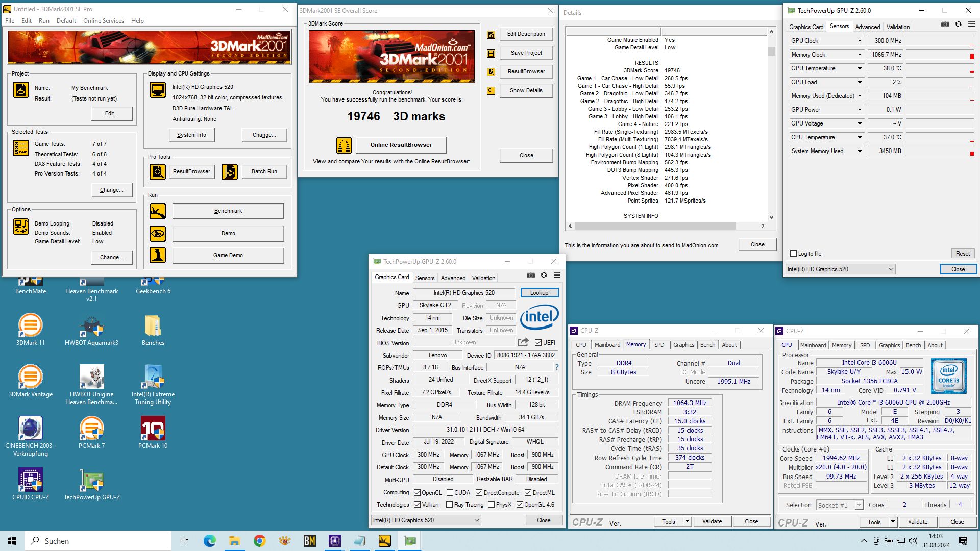Image resolution: width=980 pixels, height=551 pixels.
Task: Click the System Info button
Action: point(191,135)
